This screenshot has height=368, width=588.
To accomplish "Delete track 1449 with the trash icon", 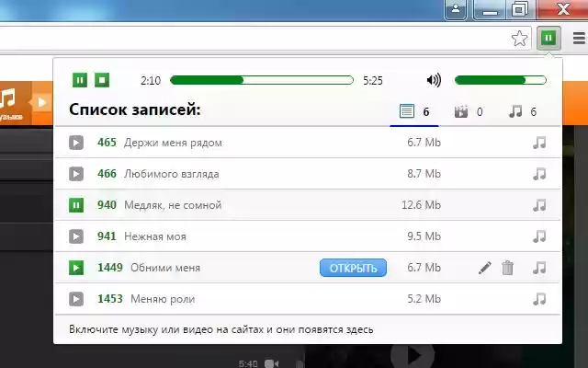I will 507,268.
